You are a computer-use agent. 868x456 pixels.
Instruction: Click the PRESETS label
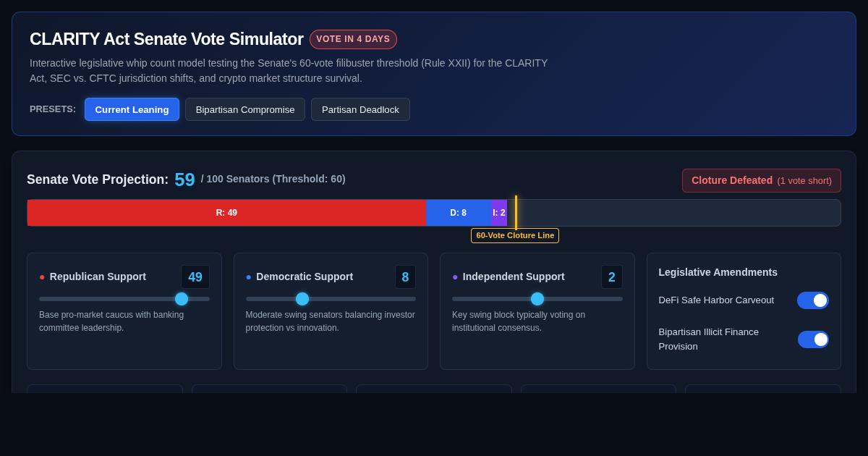pyautogui.click(x=53, y=109)
